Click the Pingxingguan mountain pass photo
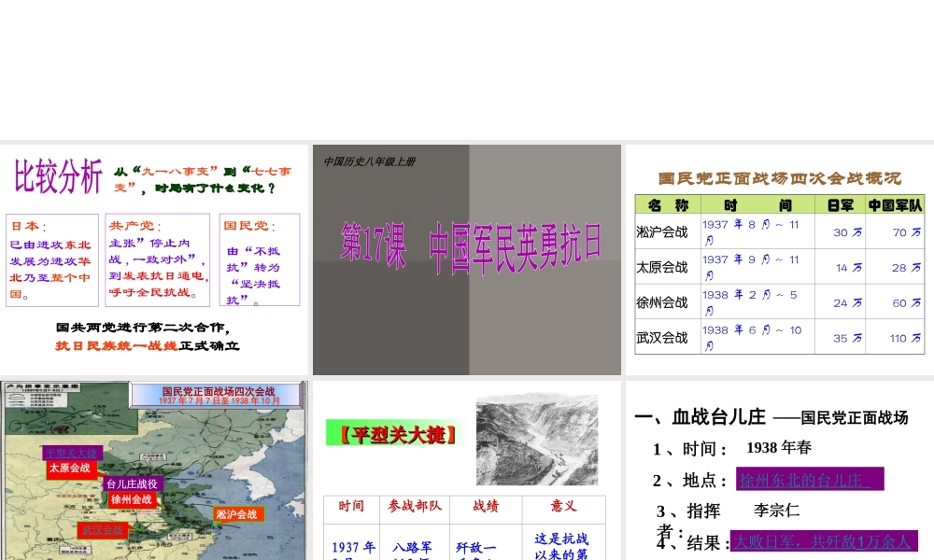The width and height of the screenshot is (934, 560). point(537,440)
